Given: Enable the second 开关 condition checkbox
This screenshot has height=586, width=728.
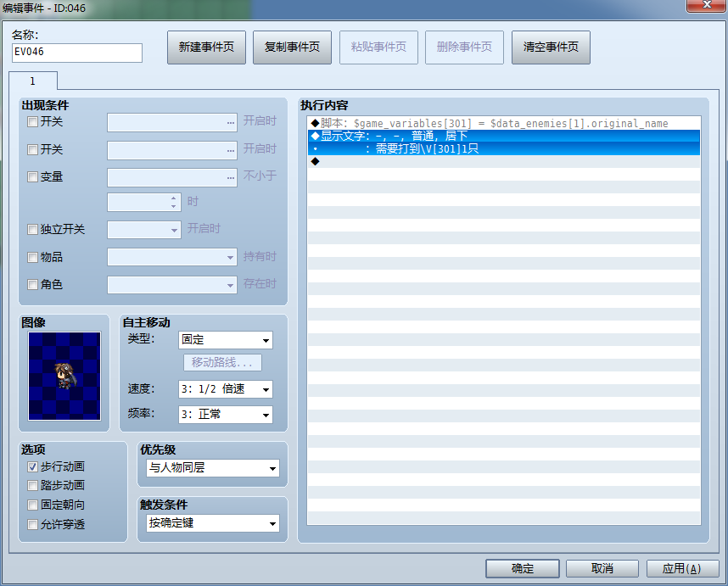Looking at the screenshot, I should click(x=32, y=149).
